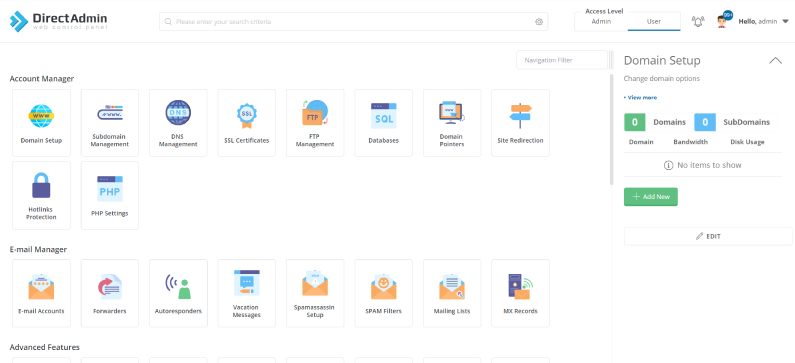This screenshot has height=363, width=795.
Task: Open Spamassassin Setup
Action: [315, 293]
